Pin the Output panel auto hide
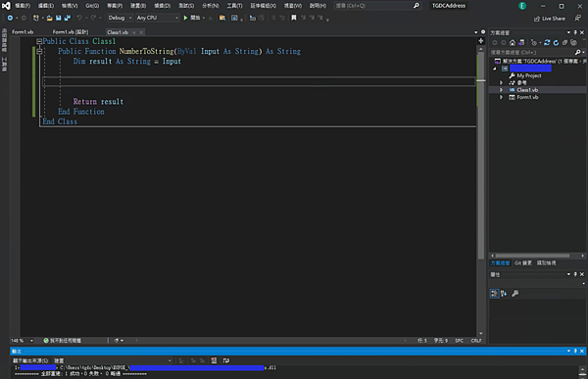The image size is (588, 379). tap(575, 351)
